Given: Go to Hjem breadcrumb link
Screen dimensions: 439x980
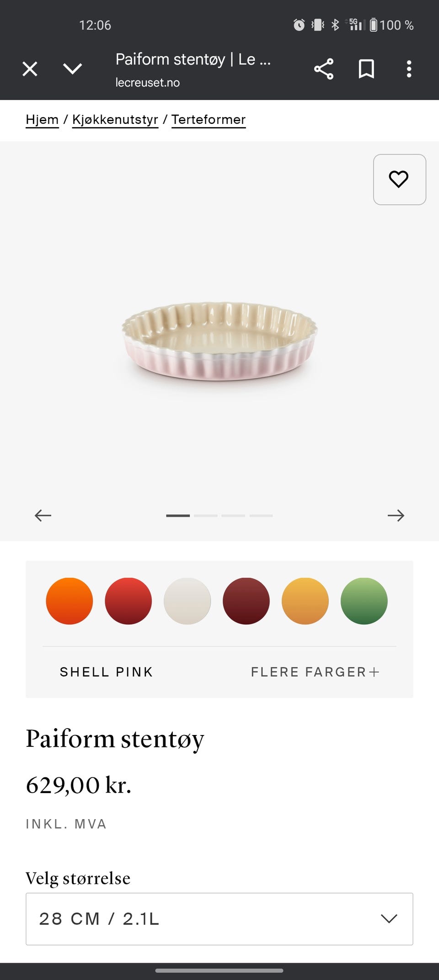Looking at the screenshot, I should [42, 120].
